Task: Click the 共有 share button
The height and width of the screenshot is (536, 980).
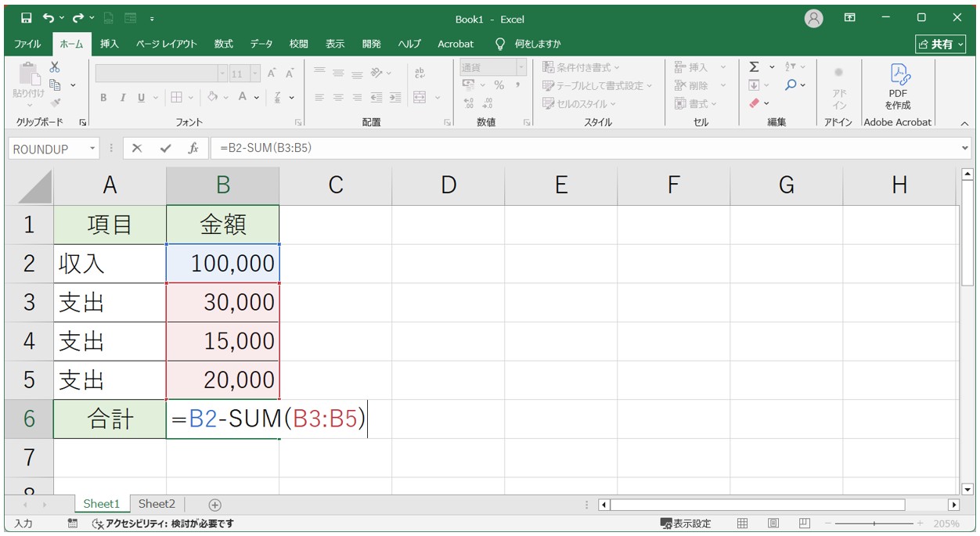Action: tap(940, 44)
